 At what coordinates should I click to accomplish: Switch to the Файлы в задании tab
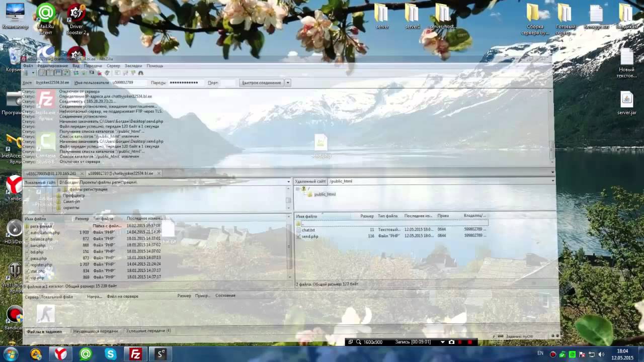(44, 331)
